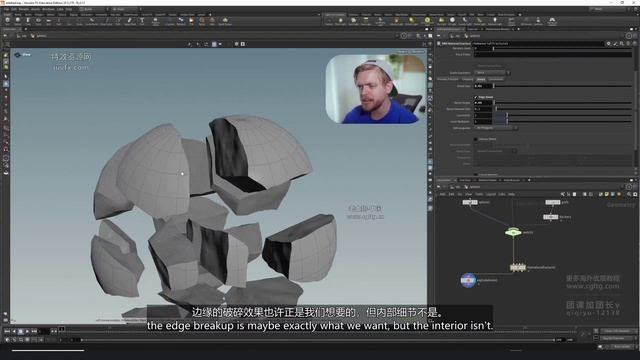The height and width of the screenshot is (360, 640).
Task: Select the Spray Paint shelf tool
Action: click(129, 20)
